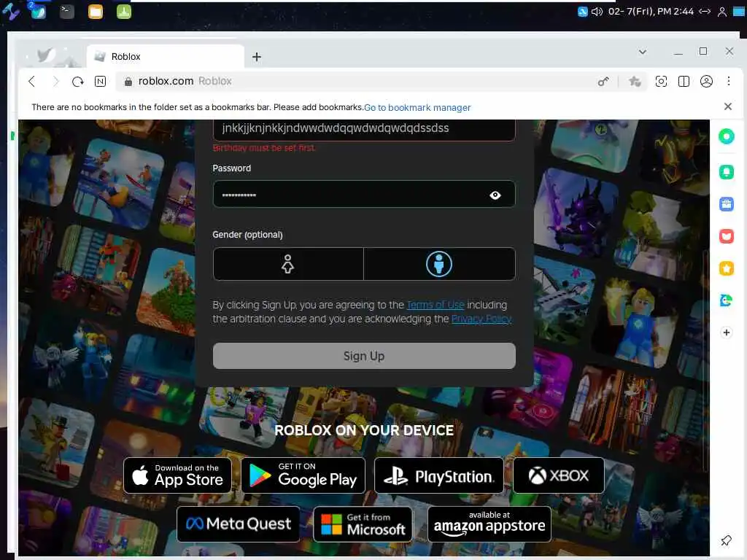The image size is (747, 560).
Task: Click the site lock security icon
Action: tap(128, 82)
